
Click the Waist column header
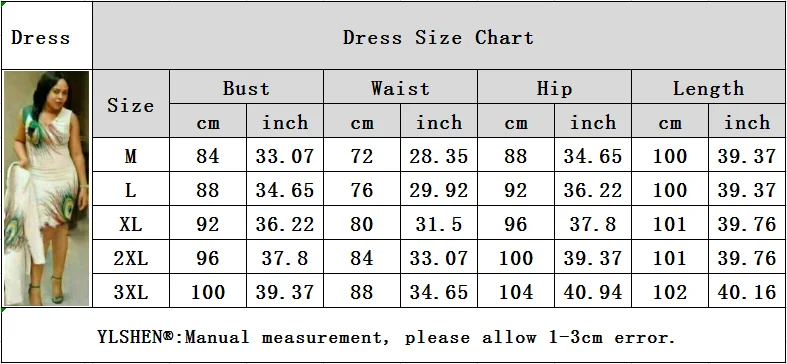tap(400, 88)
